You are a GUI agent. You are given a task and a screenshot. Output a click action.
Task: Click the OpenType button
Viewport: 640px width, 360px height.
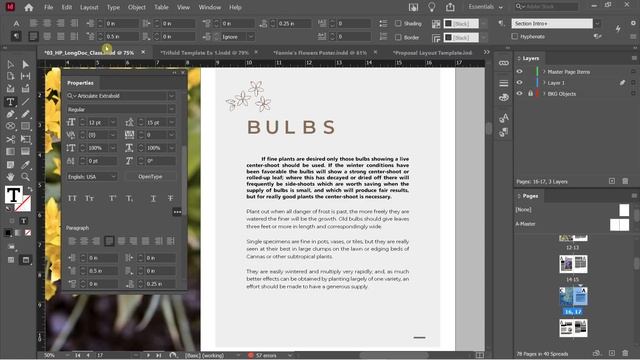tap(150, 177)
